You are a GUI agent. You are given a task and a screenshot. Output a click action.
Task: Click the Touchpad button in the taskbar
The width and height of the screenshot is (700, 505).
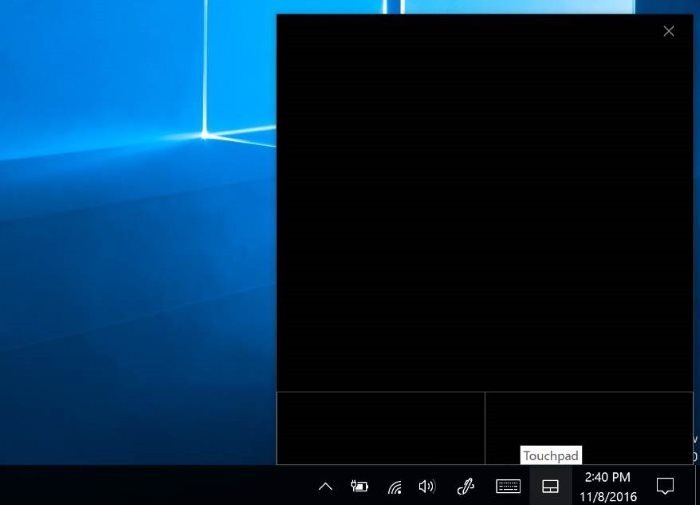(550, 486)
